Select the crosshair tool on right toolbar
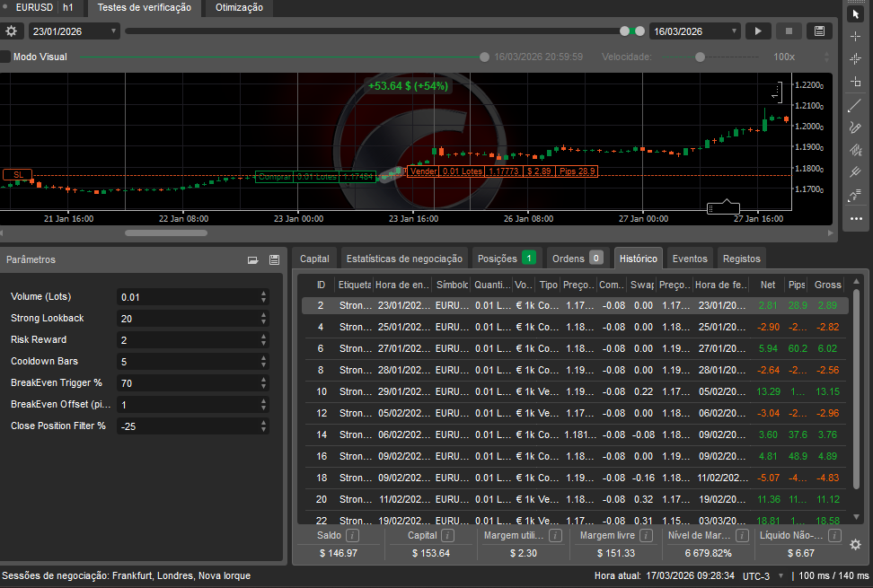Image resolution: width=873 pixels, height=588 pixels. (x=855, y=38)
